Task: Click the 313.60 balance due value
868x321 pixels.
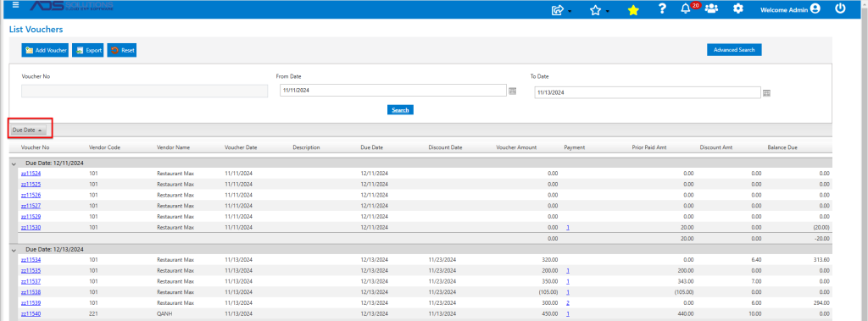Action: pyautogui.click(x=821, y=259)
